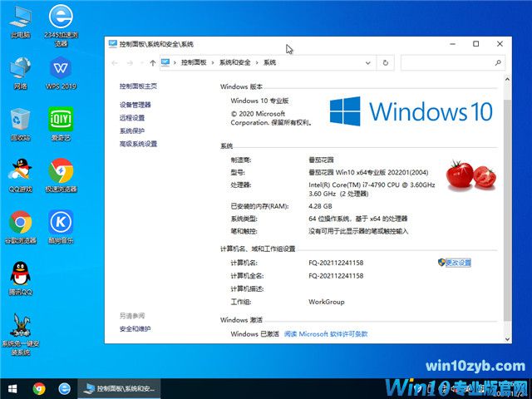The image size is (532, 399).
Task: Select the 控制面板 breadcrumb segment
Action: coord(194,63)
